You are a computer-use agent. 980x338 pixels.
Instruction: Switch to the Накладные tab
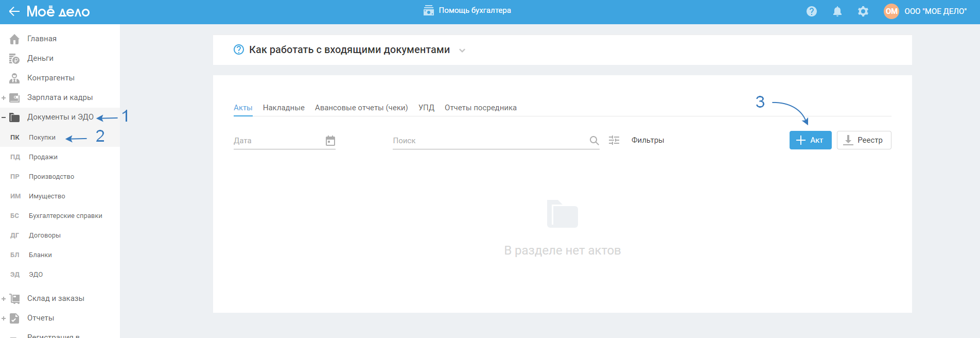(x=284, y=108)
